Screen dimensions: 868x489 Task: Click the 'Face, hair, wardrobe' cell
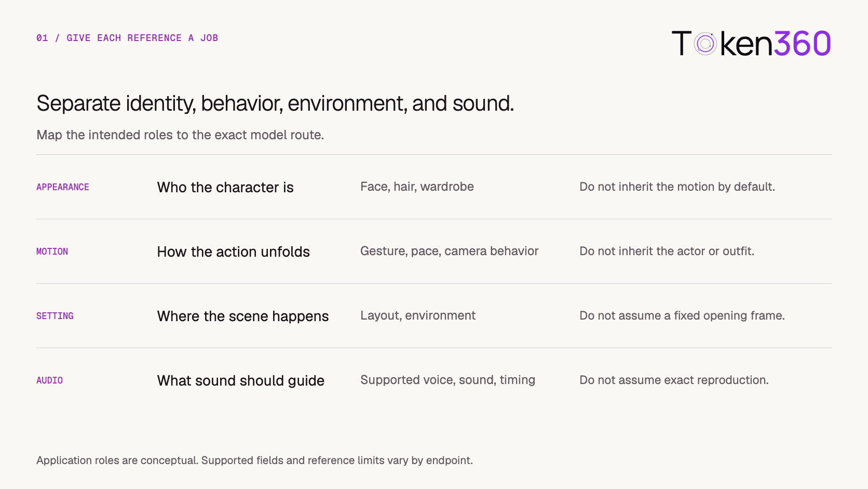click(x=417, y=187)
